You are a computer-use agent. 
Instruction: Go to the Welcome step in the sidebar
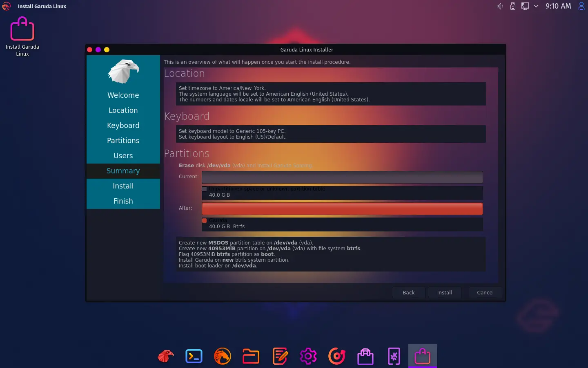tap(123, 95)
